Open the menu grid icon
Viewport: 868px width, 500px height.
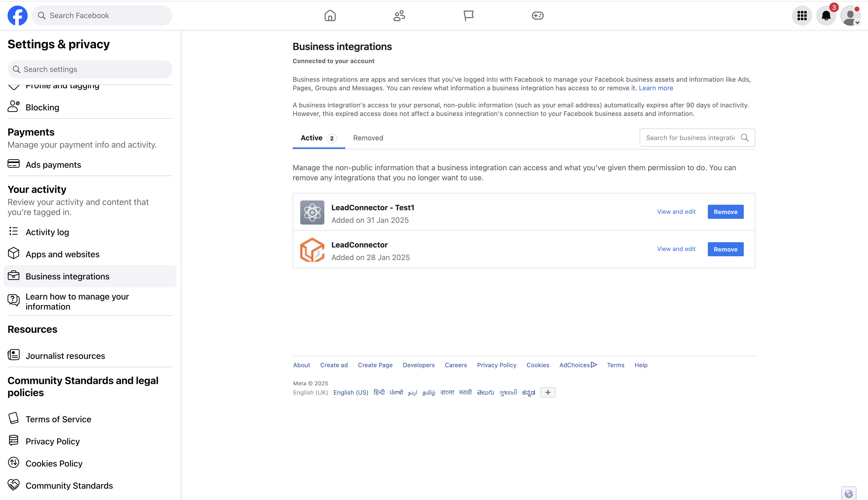click(x=802, y=15)
